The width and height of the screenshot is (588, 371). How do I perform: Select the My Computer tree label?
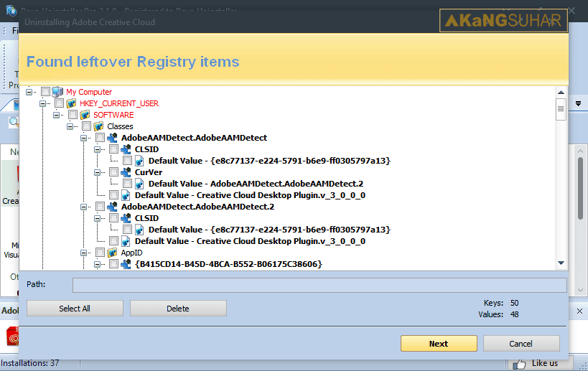click(89, 92)
